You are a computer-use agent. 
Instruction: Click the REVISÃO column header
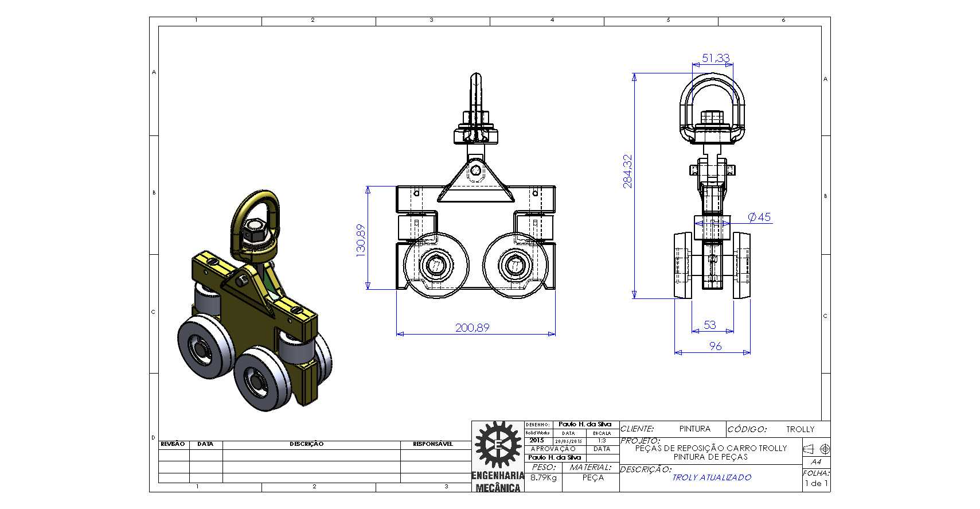[x=173, y=444]
